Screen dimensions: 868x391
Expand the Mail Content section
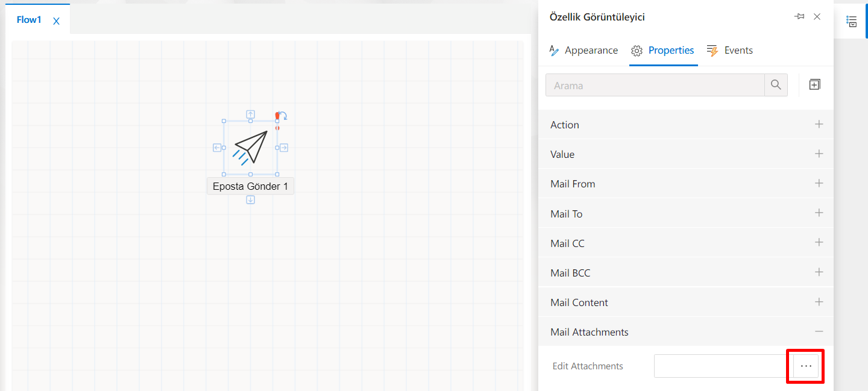(819, 302)
